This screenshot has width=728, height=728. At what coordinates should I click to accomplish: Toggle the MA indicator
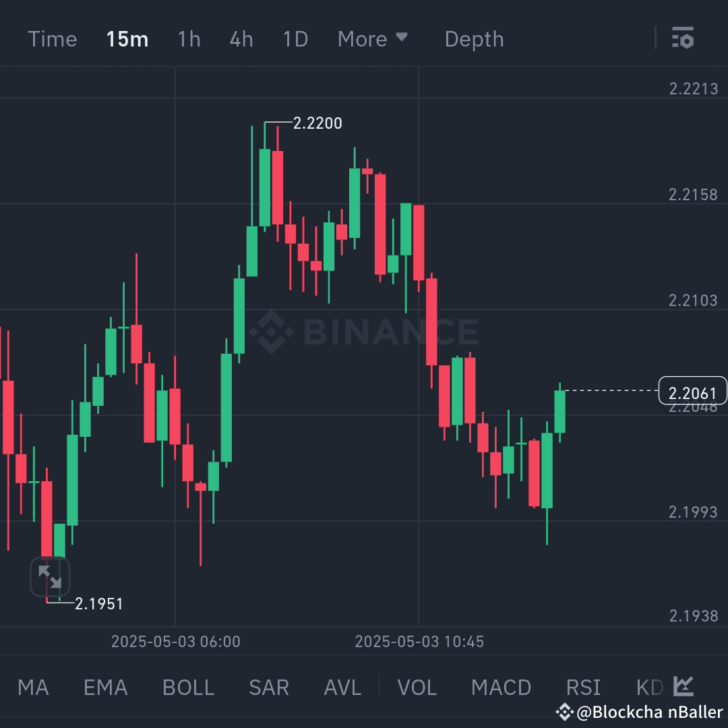point(33,686)
